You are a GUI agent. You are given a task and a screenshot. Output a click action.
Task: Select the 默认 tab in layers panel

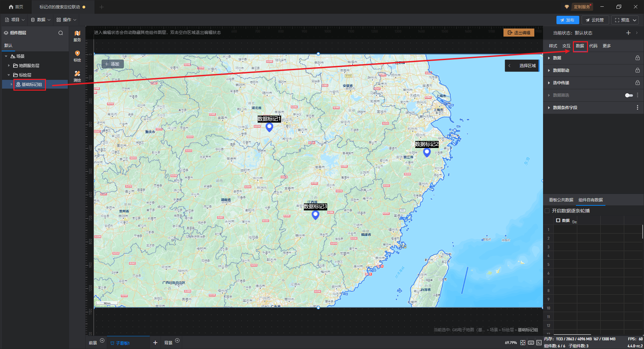tap(8, 46)
